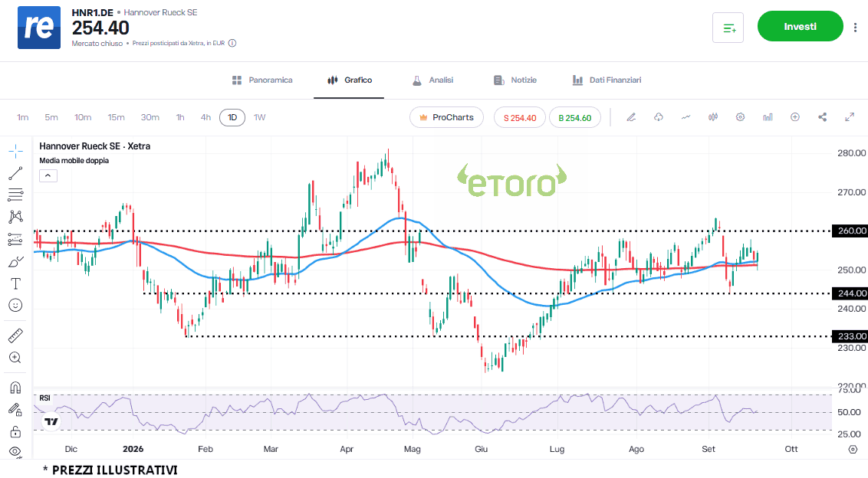Open the emoji sticker tool
The image size is (868, 478).
pyautogui.click(x=15, y=306)
